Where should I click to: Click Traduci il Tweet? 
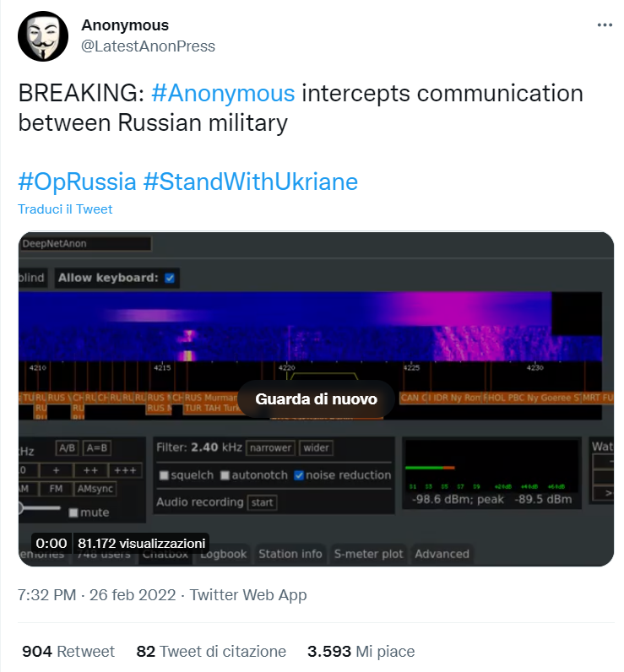pos(65,209)
